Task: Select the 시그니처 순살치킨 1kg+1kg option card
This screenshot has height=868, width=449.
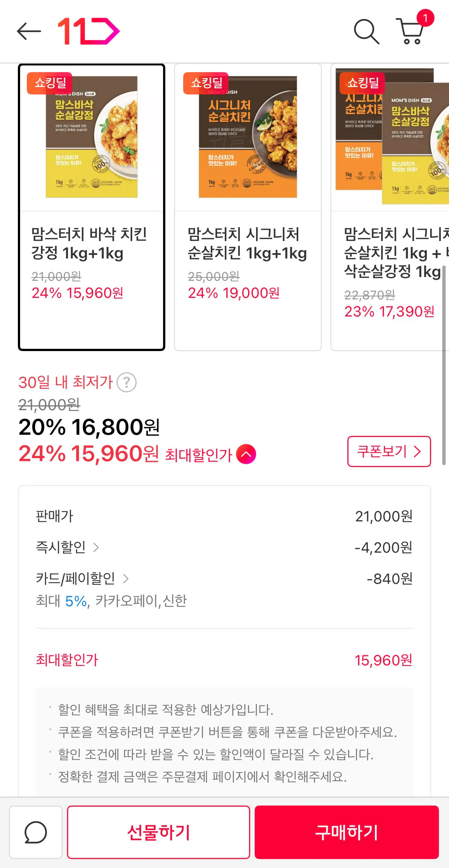Action: tap(248, 207)
